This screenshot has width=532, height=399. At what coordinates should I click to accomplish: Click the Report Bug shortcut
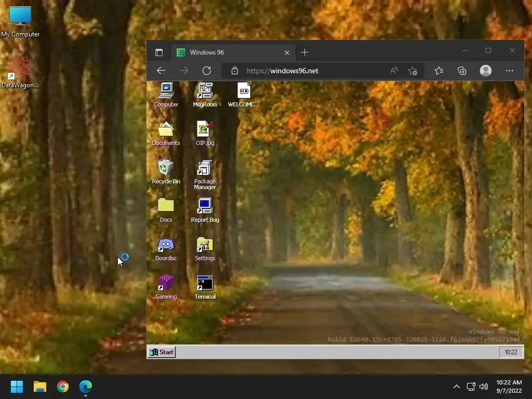point(205,210)
